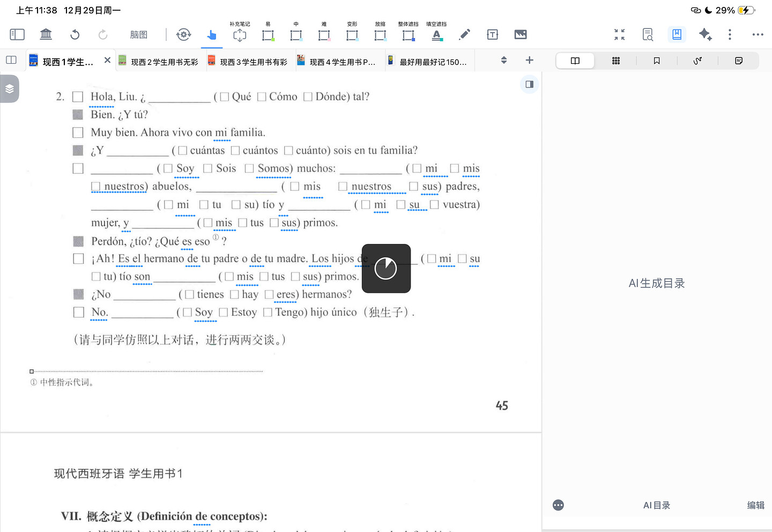
Task: Select the hand pointer tool
Action: pos(212,35)
